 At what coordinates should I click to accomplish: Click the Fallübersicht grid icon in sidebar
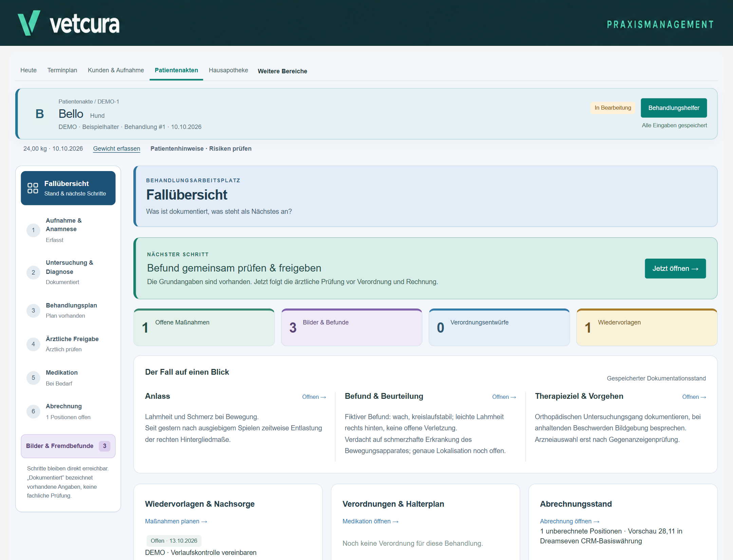[x=33, y=188]
